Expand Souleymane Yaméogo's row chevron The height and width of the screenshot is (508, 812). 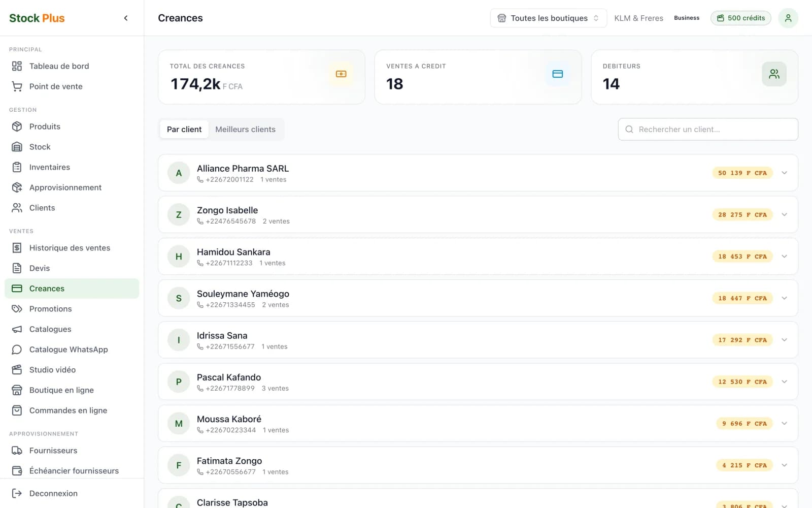[x=784, y=298]
